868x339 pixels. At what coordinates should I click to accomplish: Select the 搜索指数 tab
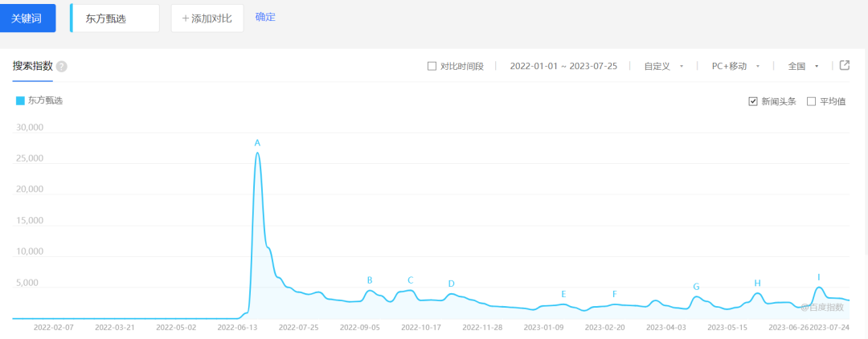click(32, 66)
